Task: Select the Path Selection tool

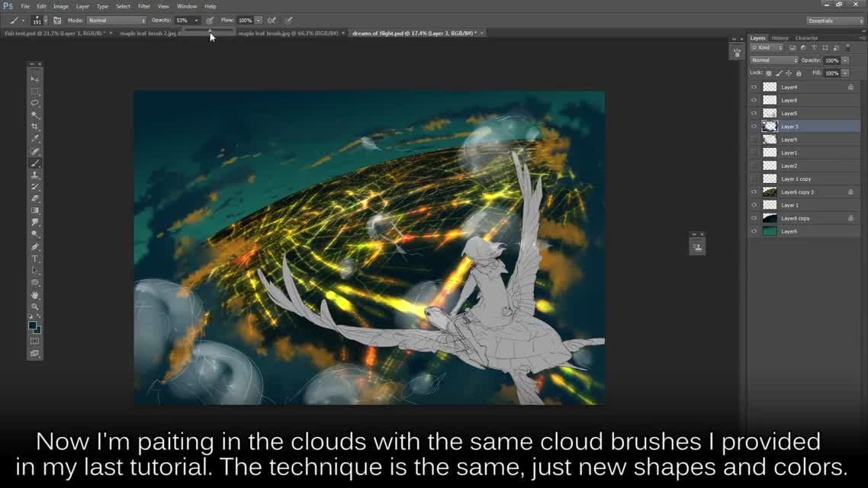Action: tap(35, 271)
